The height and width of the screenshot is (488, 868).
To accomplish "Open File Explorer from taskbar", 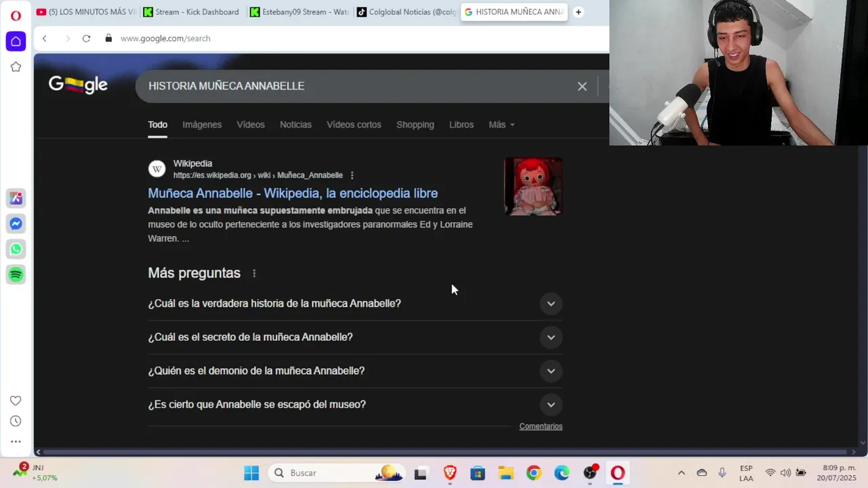I will pos(506,473).
